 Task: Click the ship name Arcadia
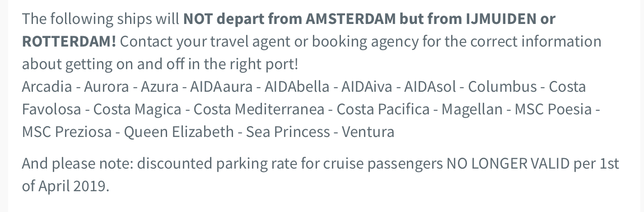coord(47,86)
